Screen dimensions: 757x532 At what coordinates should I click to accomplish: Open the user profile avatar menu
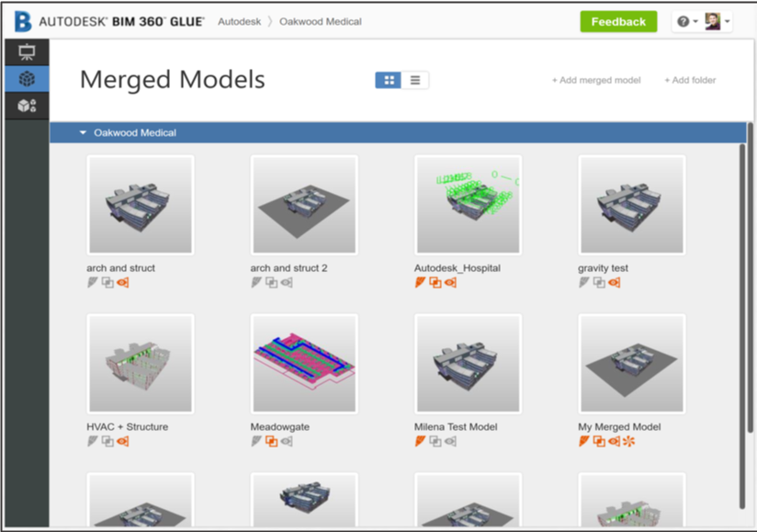click(x=717, y=22)
